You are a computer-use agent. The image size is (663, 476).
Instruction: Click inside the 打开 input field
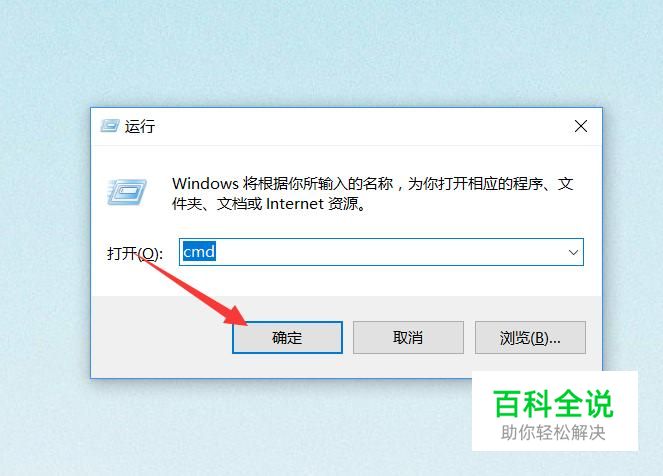(381, 252)
